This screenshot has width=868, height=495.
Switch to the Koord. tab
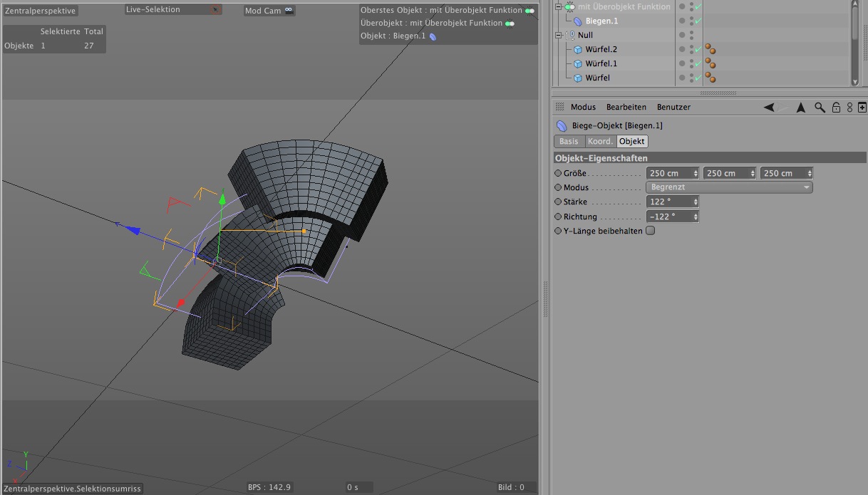(600, 141)
